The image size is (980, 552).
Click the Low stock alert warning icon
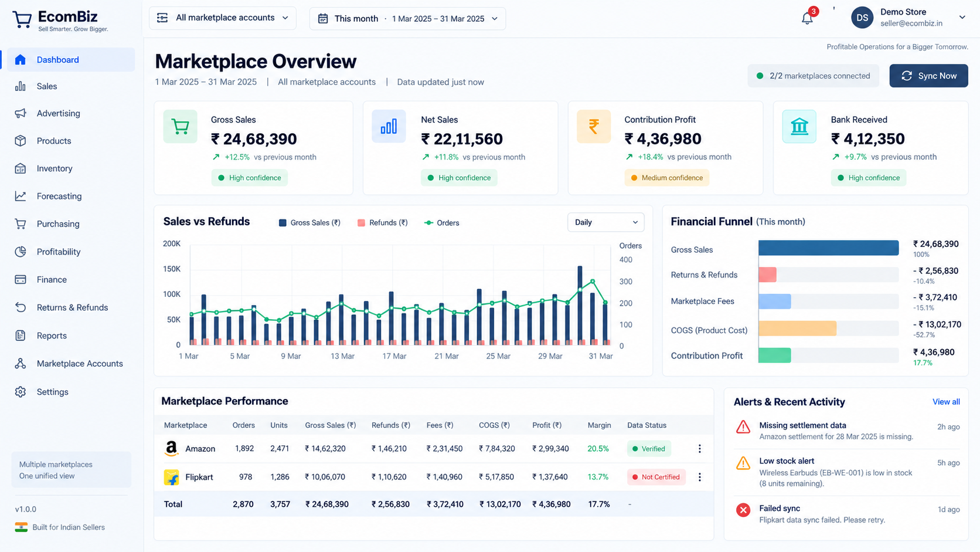click(743, 463)
